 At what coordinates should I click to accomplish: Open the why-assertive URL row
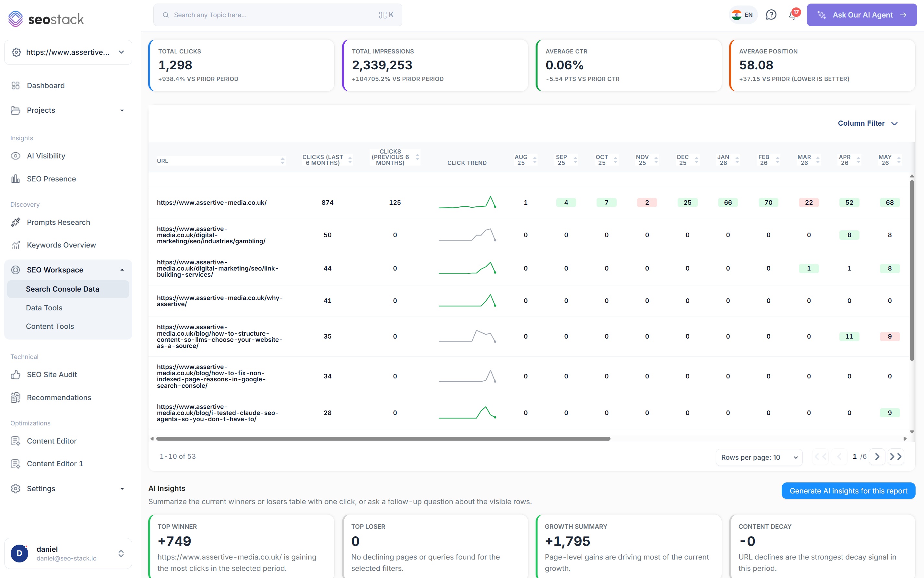(x=219, y=301)
